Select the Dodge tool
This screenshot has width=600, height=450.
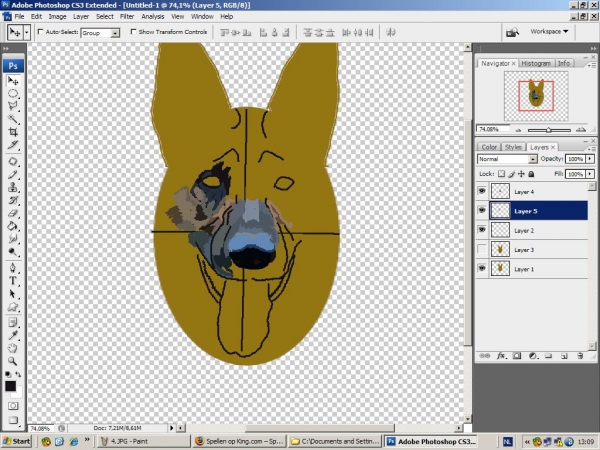13,251
